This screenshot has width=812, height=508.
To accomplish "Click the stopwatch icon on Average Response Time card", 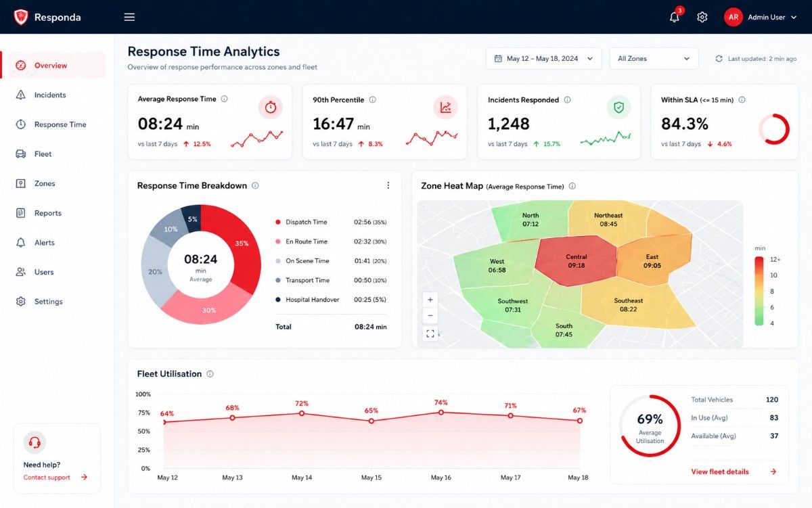I will pos(271,107).
